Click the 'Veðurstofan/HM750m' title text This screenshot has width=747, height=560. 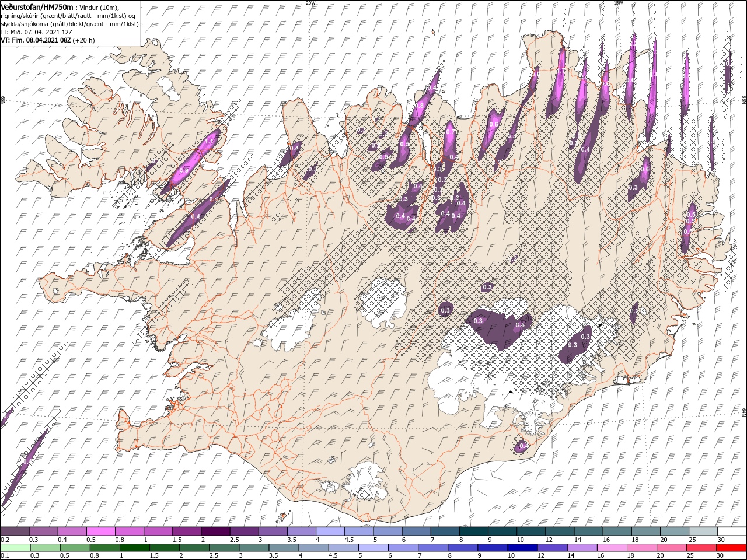(37, 6)
